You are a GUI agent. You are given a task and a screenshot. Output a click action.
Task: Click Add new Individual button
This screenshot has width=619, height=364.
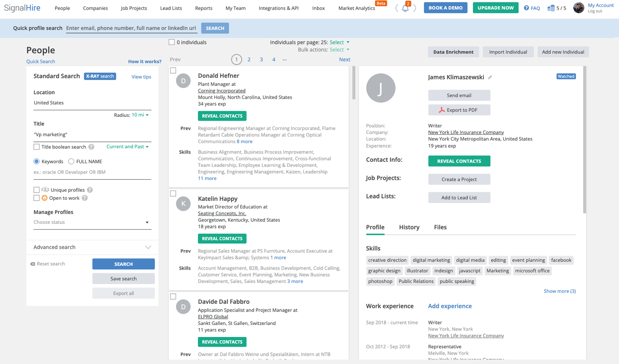point(563,52)
